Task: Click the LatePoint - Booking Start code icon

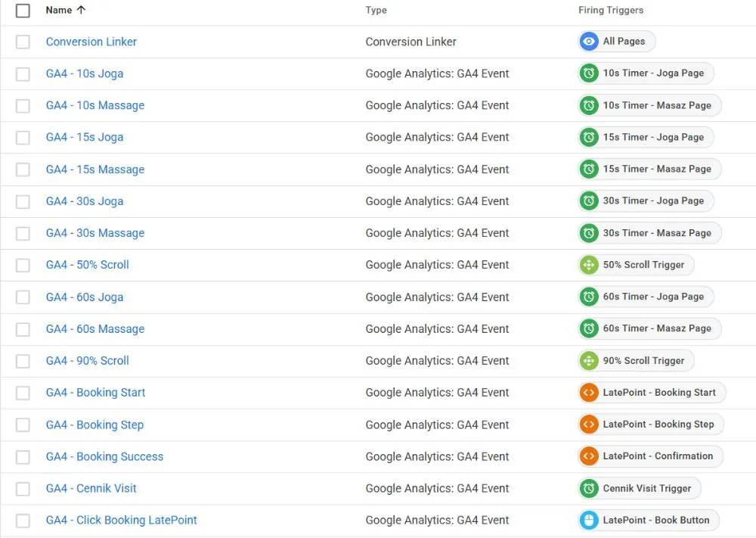Action: (589, 393)
